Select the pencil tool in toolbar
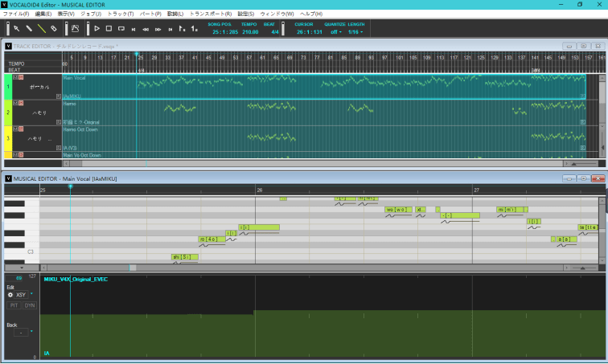The width and height of the screenshot is (608, 364). pyautogui.click(x=28, y=28)
